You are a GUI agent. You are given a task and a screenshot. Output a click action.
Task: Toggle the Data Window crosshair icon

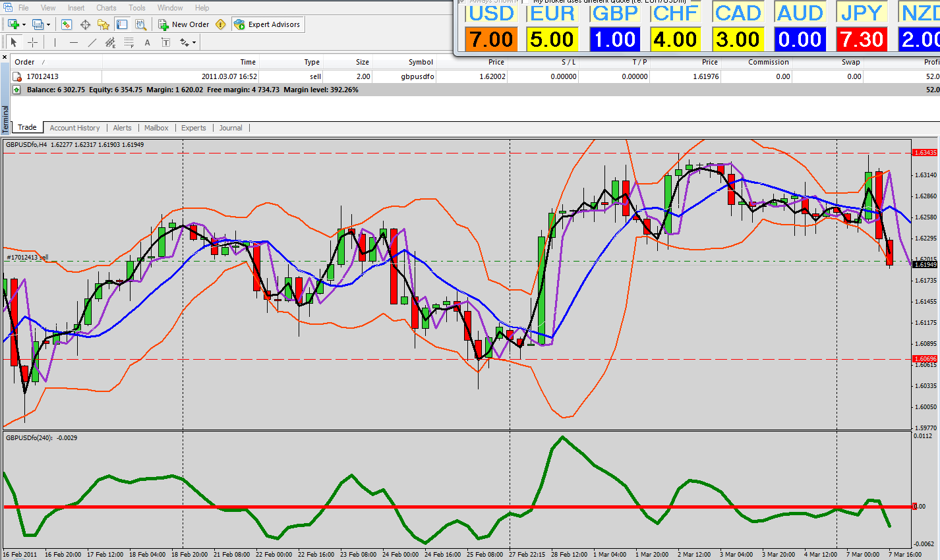[85, 24]
